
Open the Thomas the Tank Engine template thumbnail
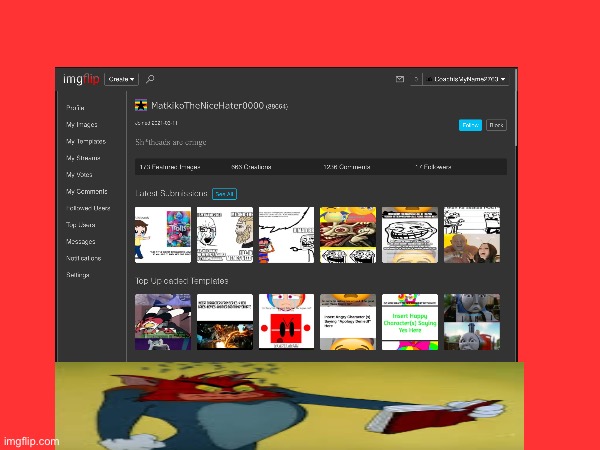(x=472, y=322)
